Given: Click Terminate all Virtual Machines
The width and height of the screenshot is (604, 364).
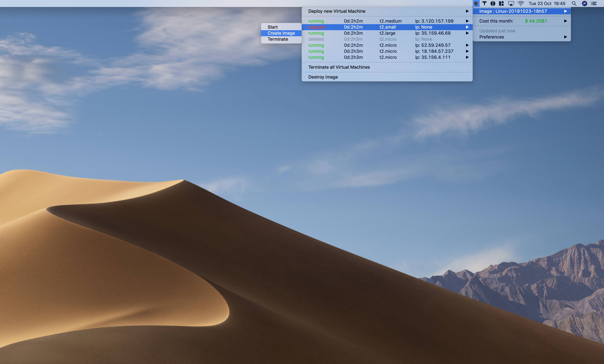Looking at the screenshot, I should point(339,67).
